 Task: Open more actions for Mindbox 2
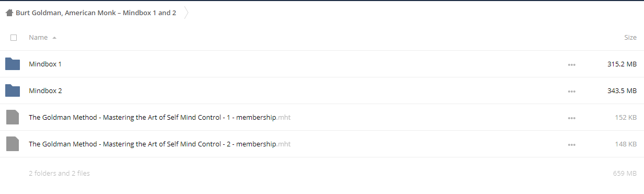click(x=572, y=92)
